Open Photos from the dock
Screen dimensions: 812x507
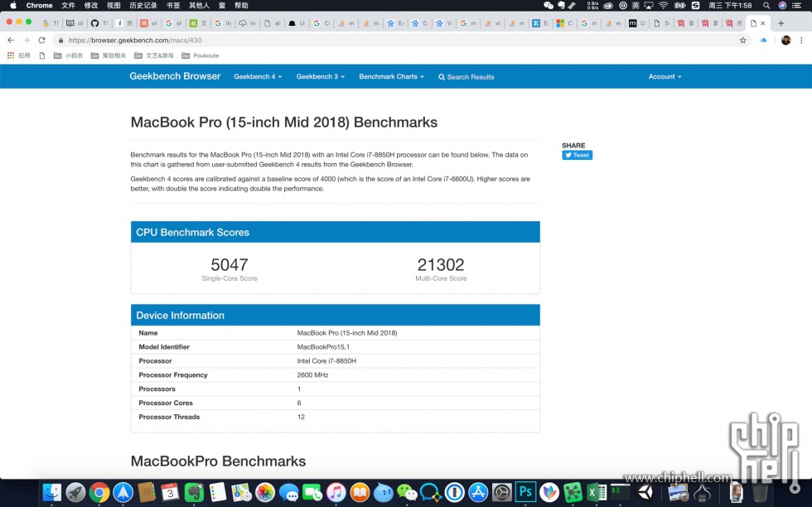point(265,492)
